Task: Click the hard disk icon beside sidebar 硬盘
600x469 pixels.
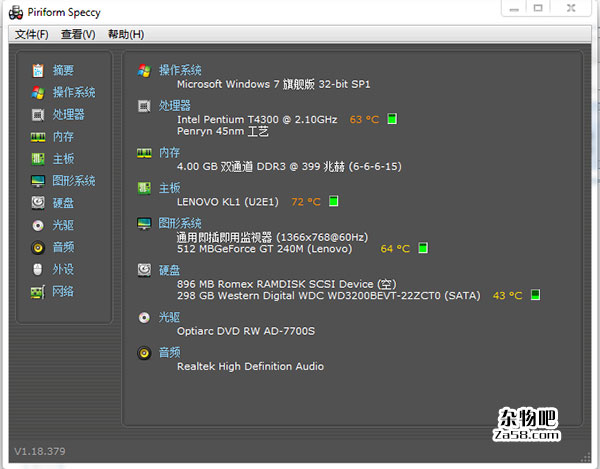Action: click(38, 203)
